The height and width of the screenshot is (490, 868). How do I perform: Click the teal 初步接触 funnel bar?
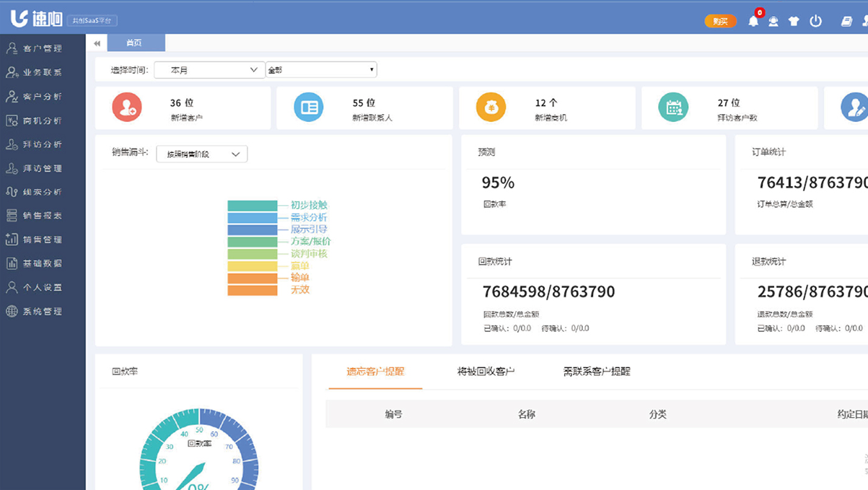(252, 206)
